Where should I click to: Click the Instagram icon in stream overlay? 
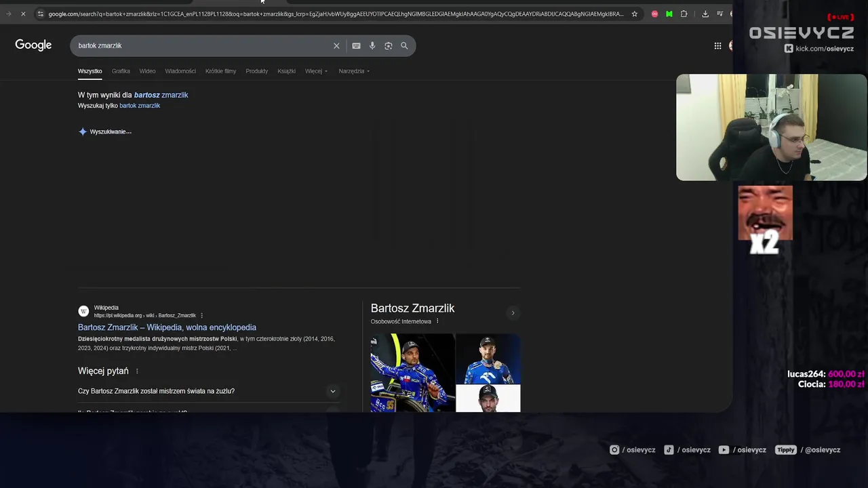click(614, 449)
